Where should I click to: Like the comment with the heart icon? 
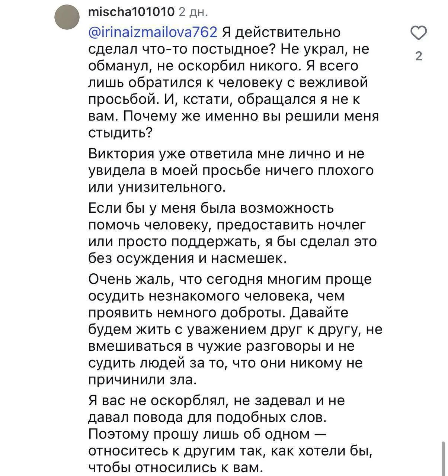419,33
